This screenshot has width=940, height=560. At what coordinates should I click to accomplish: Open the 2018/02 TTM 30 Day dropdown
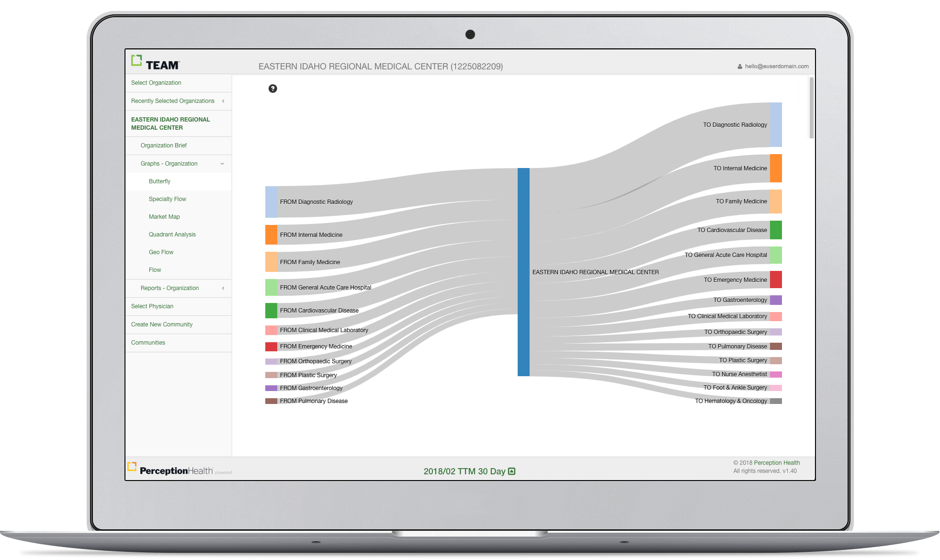(x=469, y=471)
